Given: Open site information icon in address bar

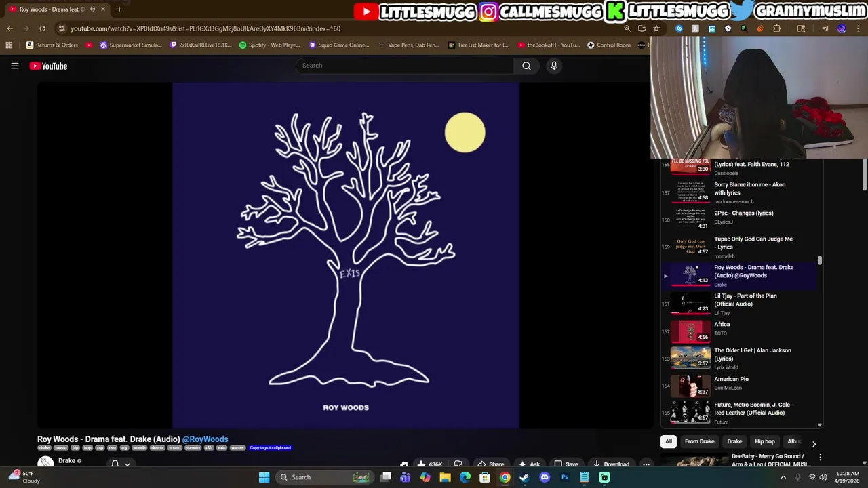Looking at the screenshot, I should point(62,28).
